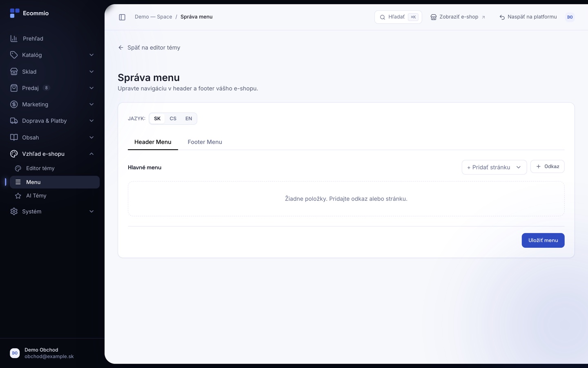Select the Header Menu tab
Image resolution: width=588 pixels, height=368 pixels.
click(x=153, y=142)
